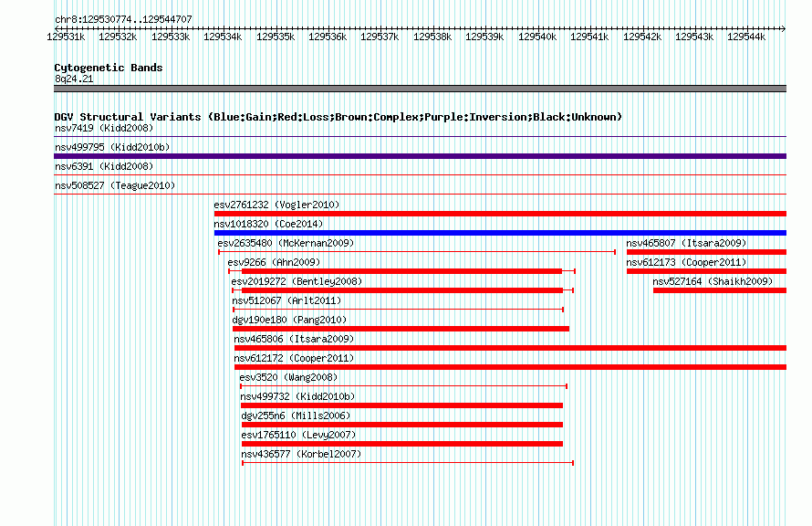Click the dgv190e180 (Pang2010) label
812x526 pixels.
click(289, 320)
